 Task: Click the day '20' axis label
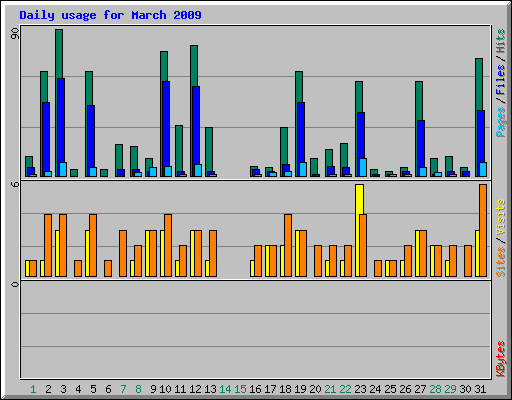coord(315,389)
